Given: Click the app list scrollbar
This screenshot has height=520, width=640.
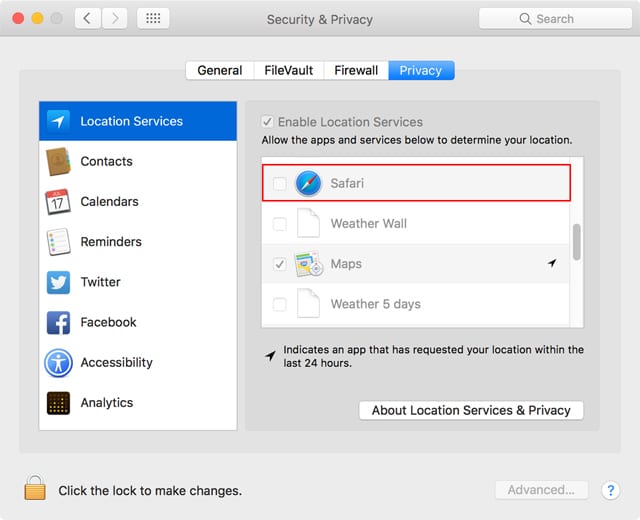Looking at the screenshot, I should pyautogui.click(x=576, y=242).
